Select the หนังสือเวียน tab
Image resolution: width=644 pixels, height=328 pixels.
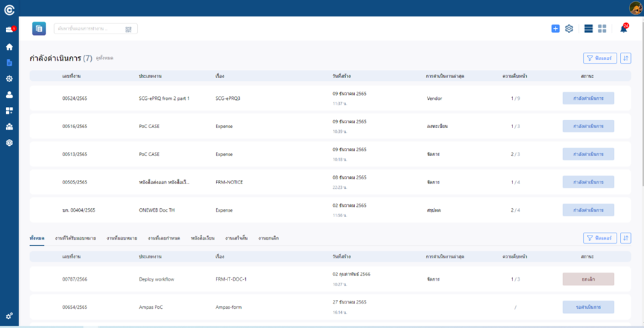pyautogui.click(x=203, y=238)
